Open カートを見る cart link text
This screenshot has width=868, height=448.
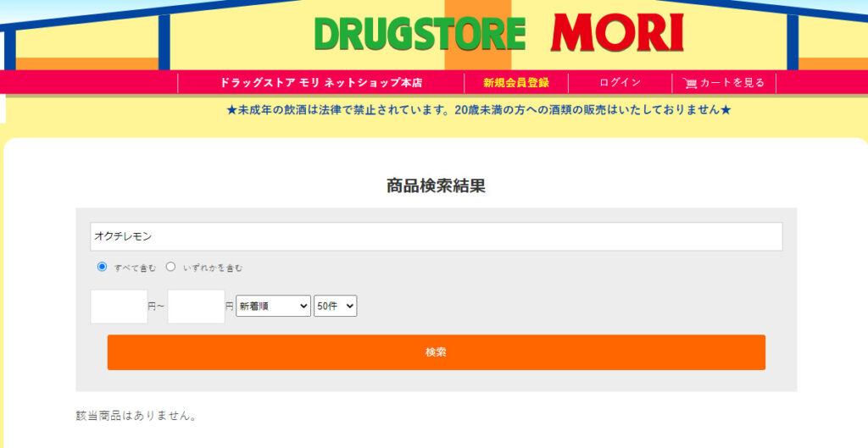pyautogui.click(x=732, y=82)
